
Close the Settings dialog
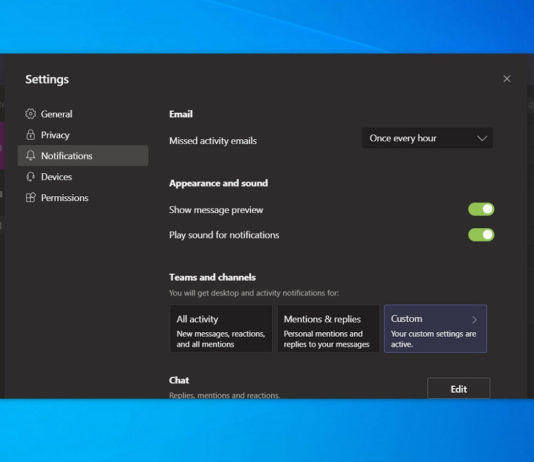tap(507, 79)
